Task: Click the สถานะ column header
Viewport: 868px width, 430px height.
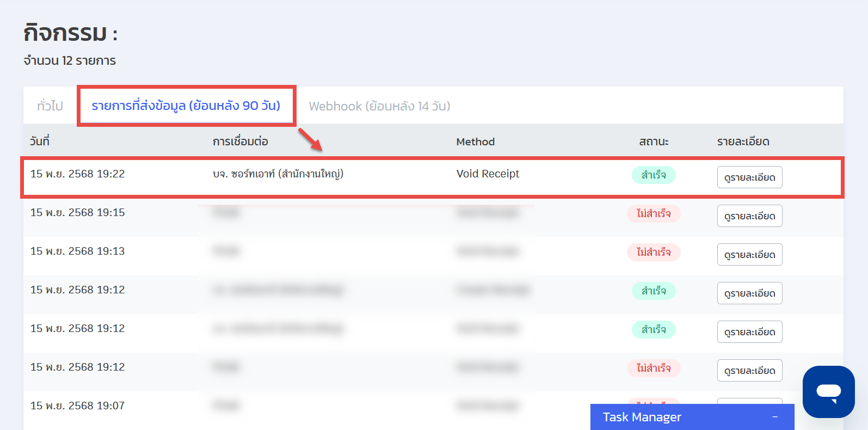Action: point(654,142)
